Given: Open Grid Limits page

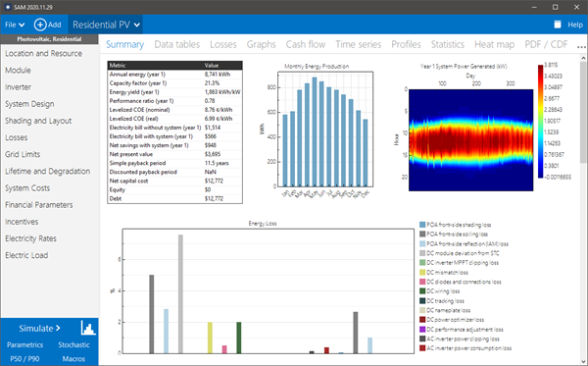Looking at the screenshot, I should point(23,154).
